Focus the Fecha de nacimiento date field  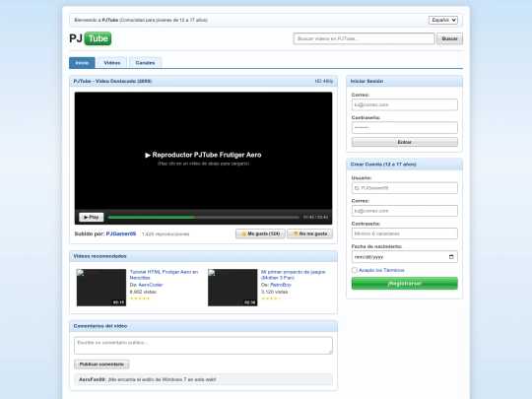click(x=405, y=257)
